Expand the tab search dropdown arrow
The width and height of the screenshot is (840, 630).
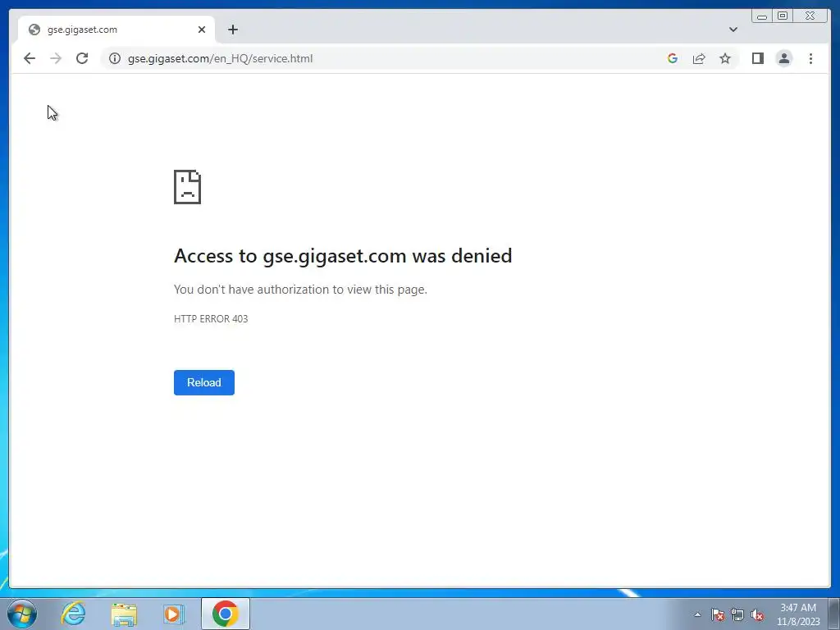(x=733, y=30)
